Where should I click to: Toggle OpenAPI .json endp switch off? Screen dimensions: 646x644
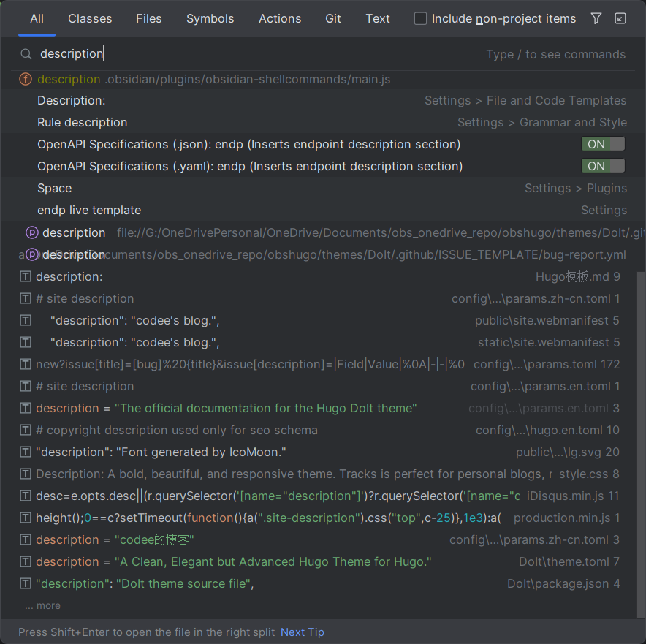[x=603, y=144]
